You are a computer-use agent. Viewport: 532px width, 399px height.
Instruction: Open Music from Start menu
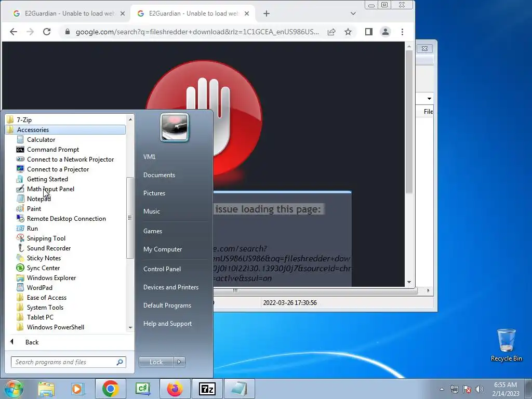151,211
